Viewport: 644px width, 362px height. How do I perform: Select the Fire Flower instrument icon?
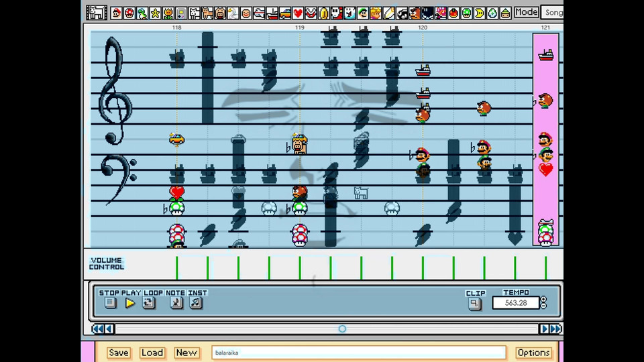coord(168,13)
